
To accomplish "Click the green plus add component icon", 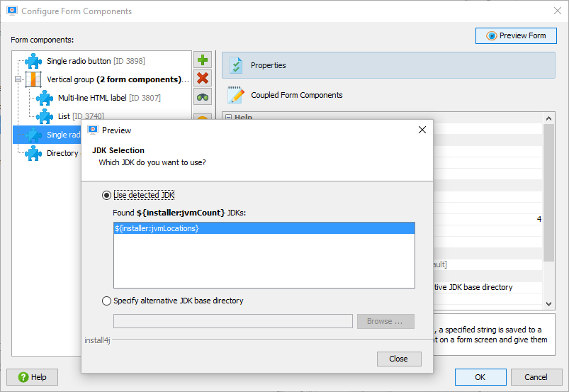I will pyautogui.click(x=203, y=60).
